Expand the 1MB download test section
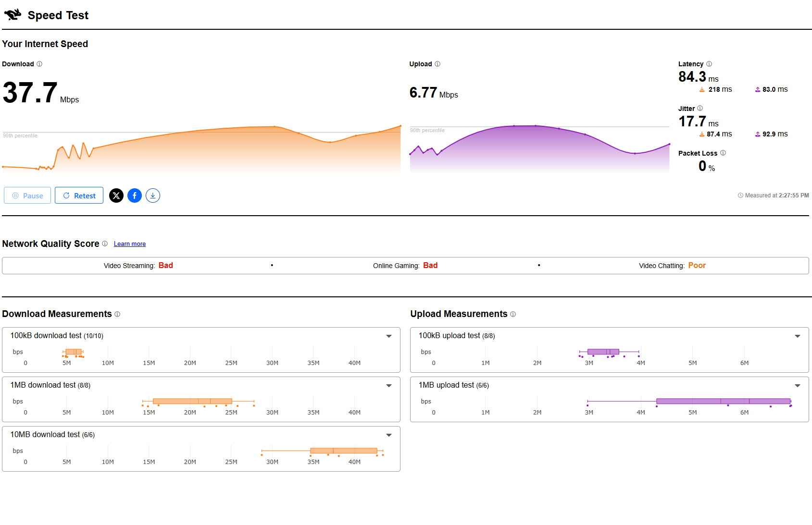Screen dimensions: 812x525 389,386
